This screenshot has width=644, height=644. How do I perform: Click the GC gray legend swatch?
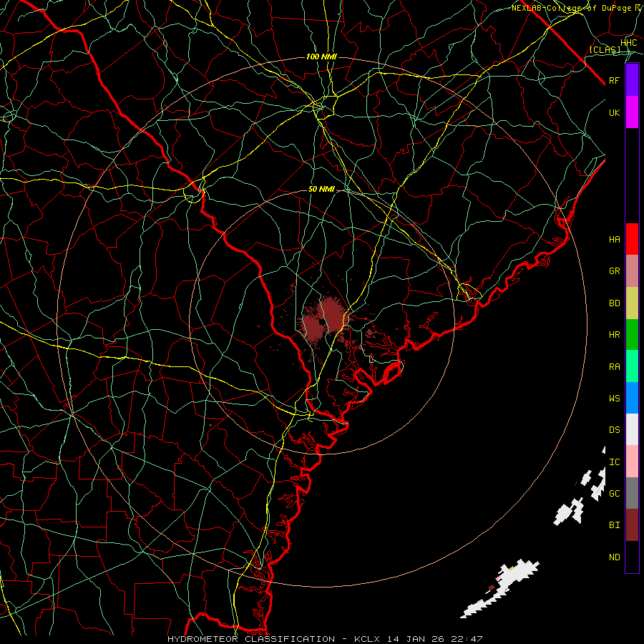[x=632, y=493]
